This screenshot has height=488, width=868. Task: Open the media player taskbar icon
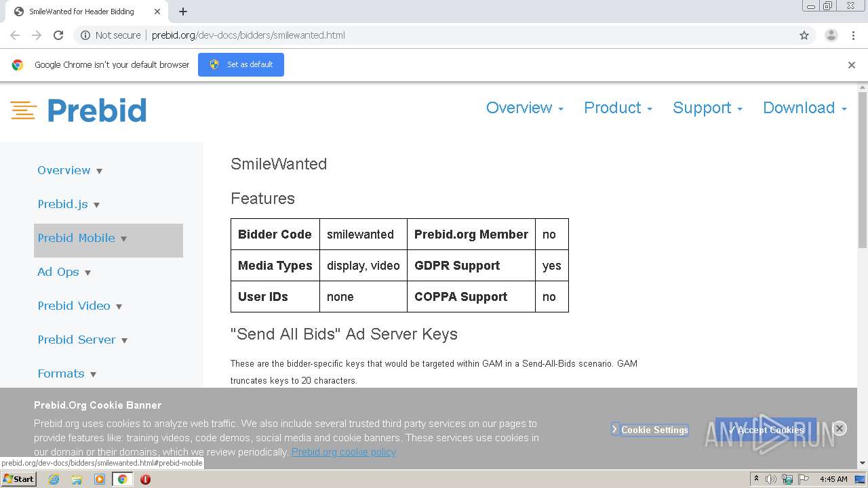100,479
